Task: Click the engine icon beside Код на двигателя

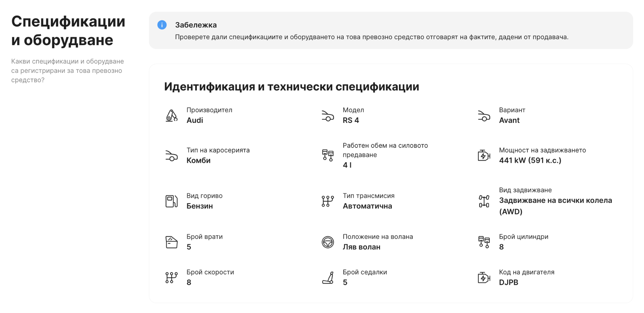Action: tap(484, 277)
